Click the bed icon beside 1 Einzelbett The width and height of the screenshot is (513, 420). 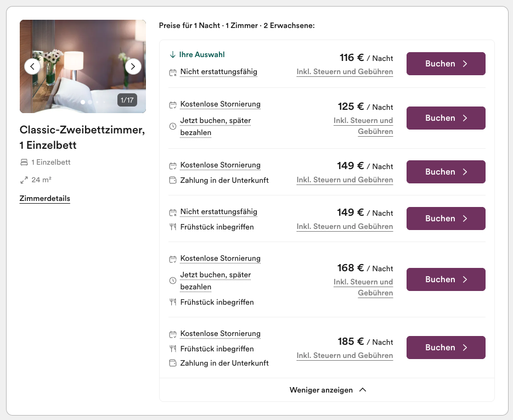pos(24,162)
